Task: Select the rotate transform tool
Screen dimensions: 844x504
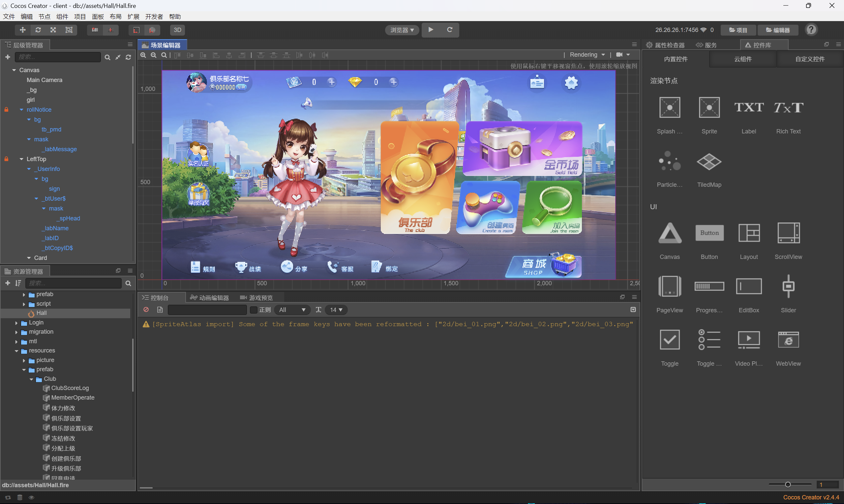Action: [38, 30]
